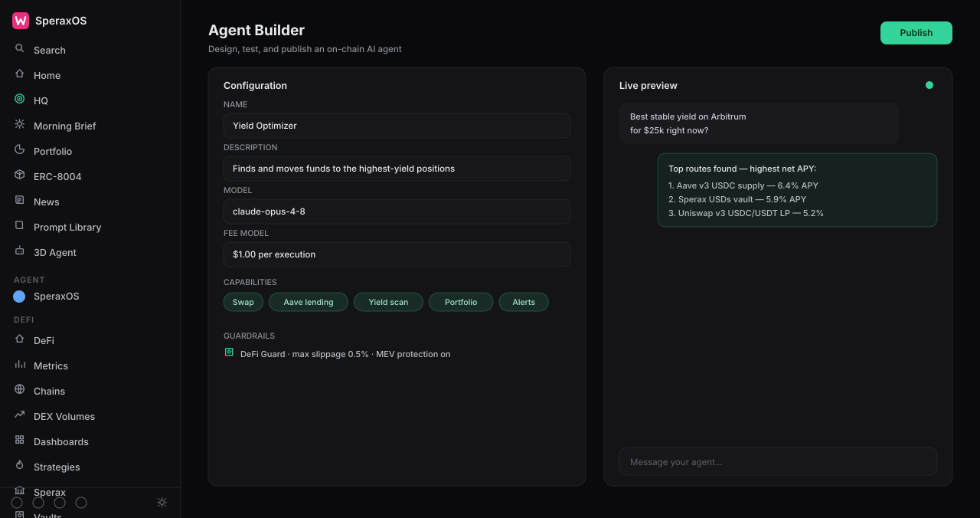Screen dimensions: 980x518
Task: Click the 'FEE MODEL' field label
Action: coord(246,233)
